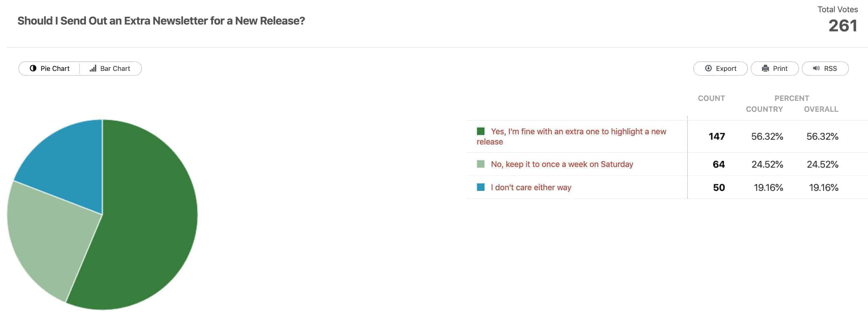
Task: Click light green legend swatch for No answer
Action: [x=480, y=164]
